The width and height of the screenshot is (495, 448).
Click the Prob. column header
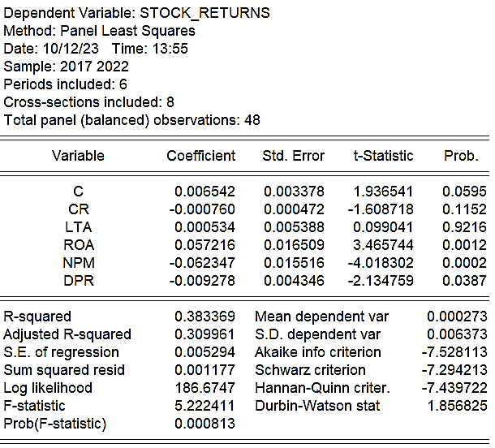click(x=461, y=156)
